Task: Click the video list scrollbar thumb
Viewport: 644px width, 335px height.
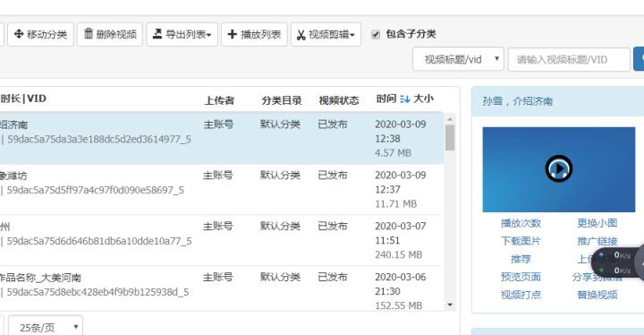Action: click(450, 138)
